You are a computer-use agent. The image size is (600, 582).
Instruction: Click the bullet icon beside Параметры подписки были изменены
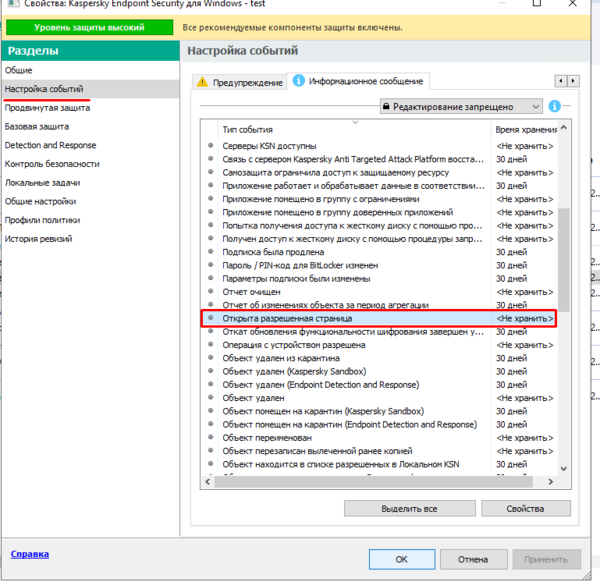pos(210,278)
